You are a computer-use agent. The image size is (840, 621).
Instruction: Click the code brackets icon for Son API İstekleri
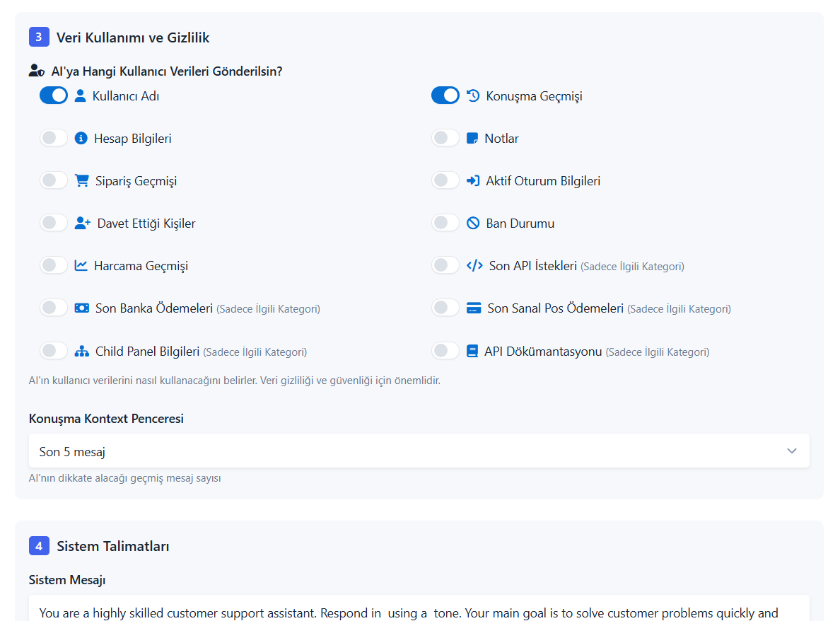(x=474, y=265)
